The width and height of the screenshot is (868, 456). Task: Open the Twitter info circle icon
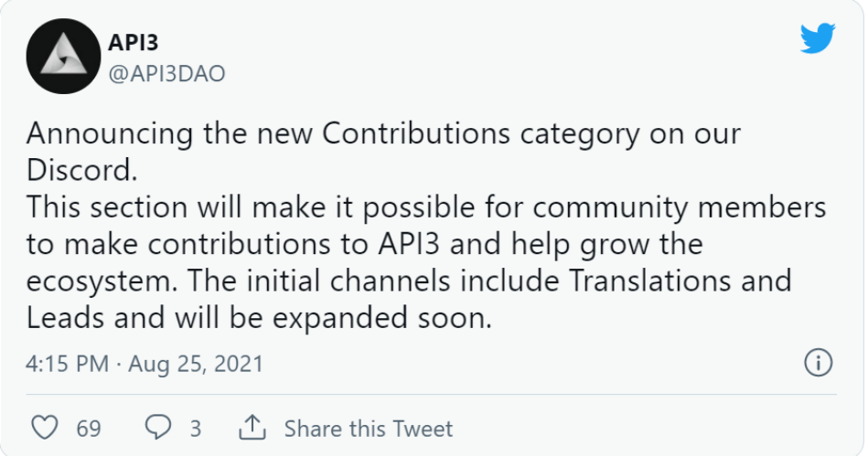[818, 363]
